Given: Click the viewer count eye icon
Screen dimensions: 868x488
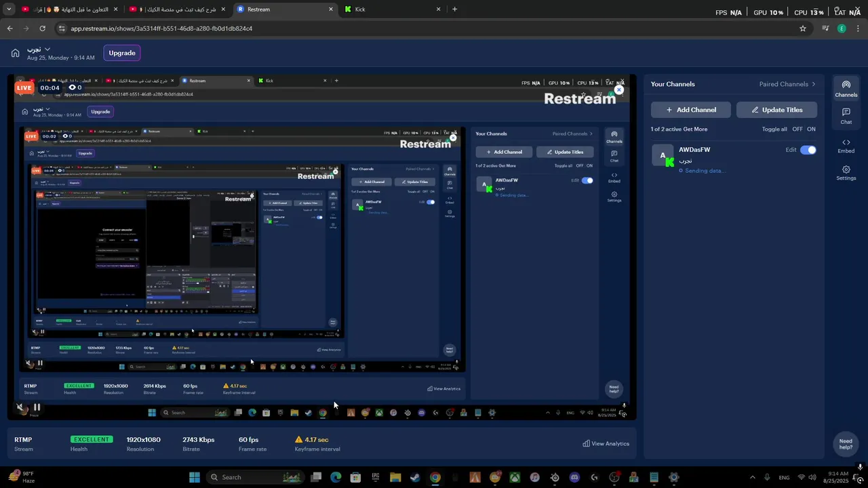Looking at the screenshot, I should [x=72, y=87].
